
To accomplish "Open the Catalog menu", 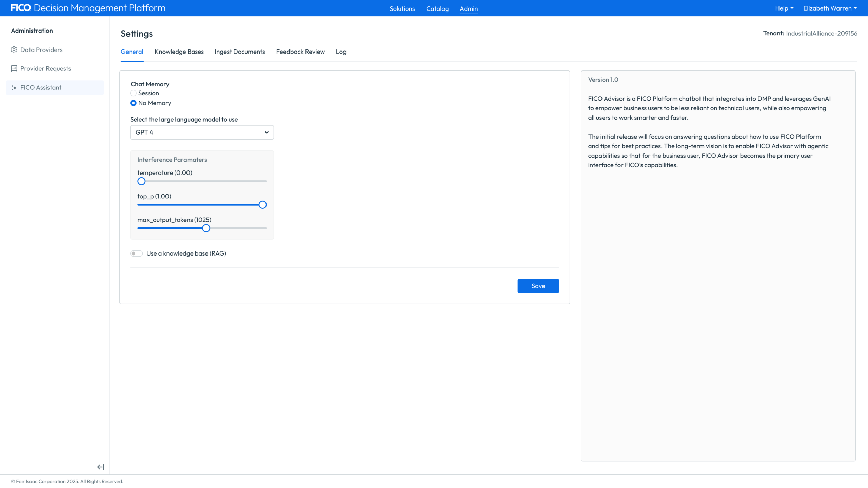I will [x=437, y=9].
